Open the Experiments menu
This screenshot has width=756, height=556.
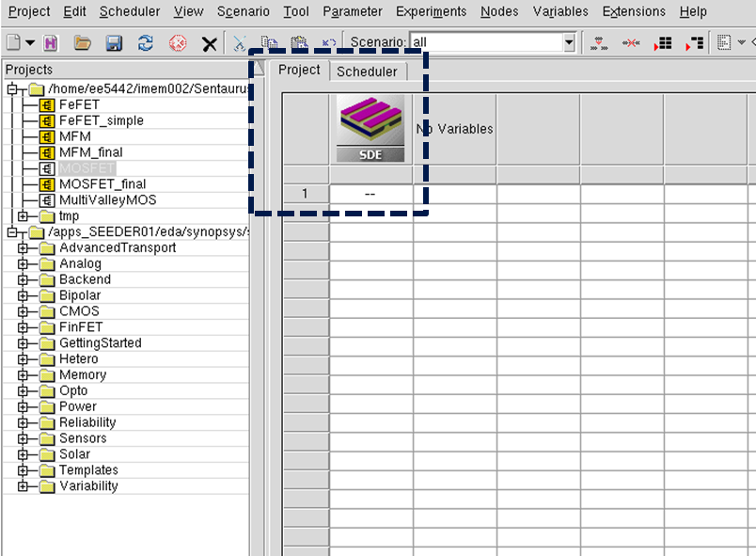(x=431, y=11)
